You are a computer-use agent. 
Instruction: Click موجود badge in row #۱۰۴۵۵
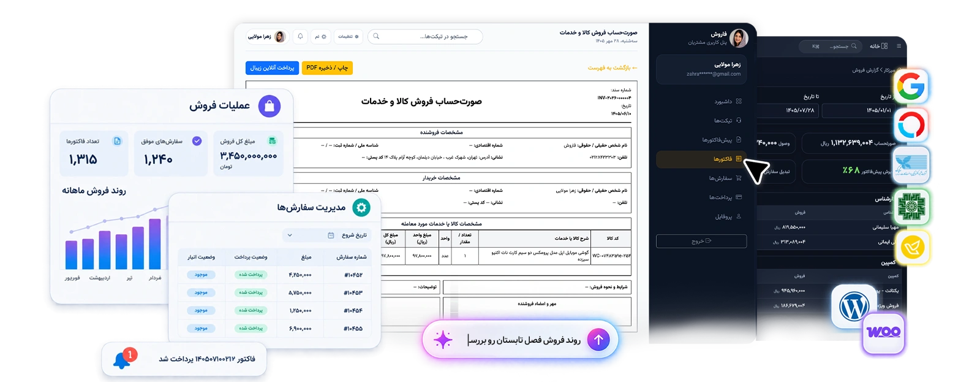click(x=201, y=329)
